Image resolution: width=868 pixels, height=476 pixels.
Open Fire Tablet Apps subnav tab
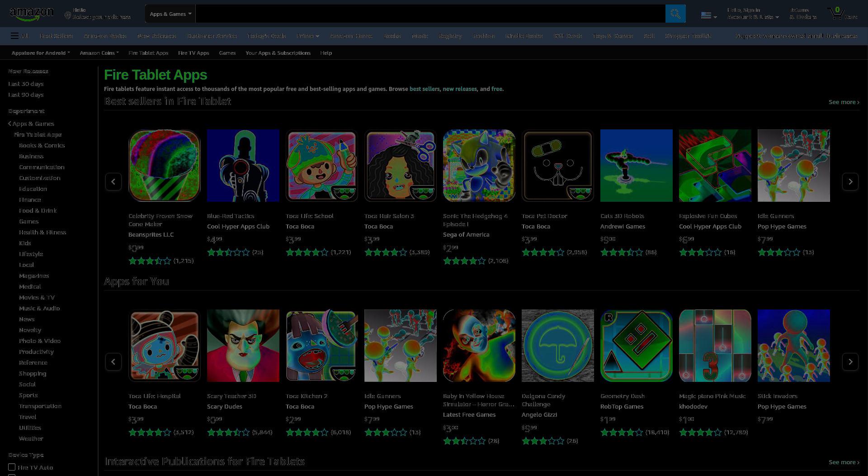click(x=148, y=53)
